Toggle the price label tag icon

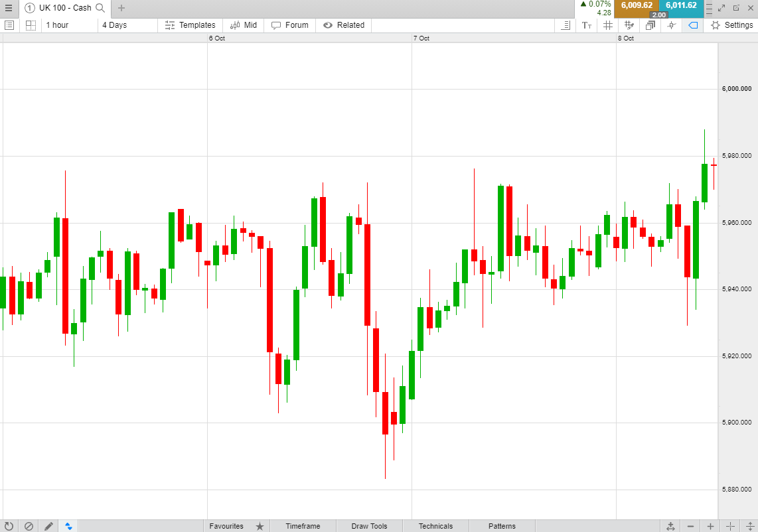[693, 25]
